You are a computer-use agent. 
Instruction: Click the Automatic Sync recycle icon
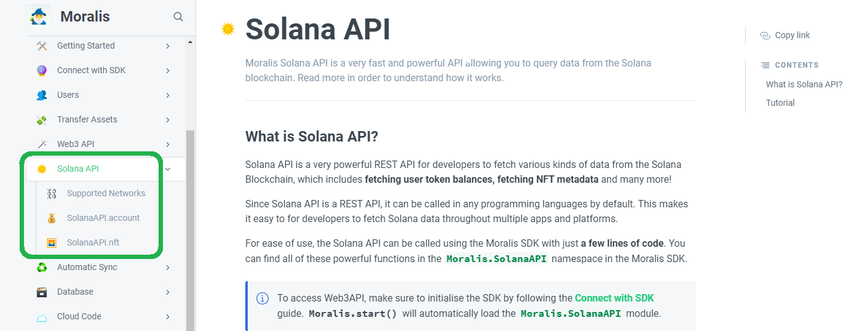[x=42, y=267]
